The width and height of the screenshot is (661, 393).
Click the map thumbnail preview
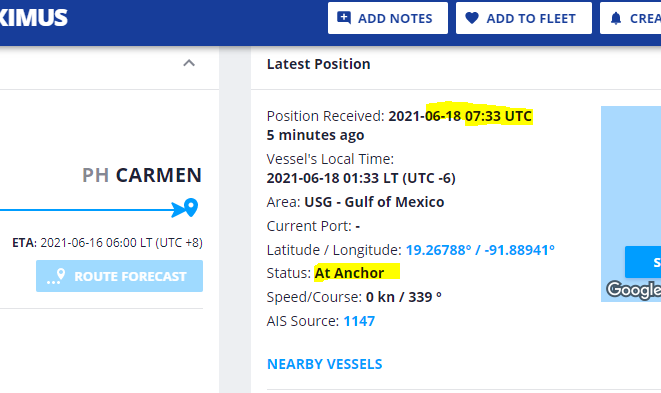631,204
